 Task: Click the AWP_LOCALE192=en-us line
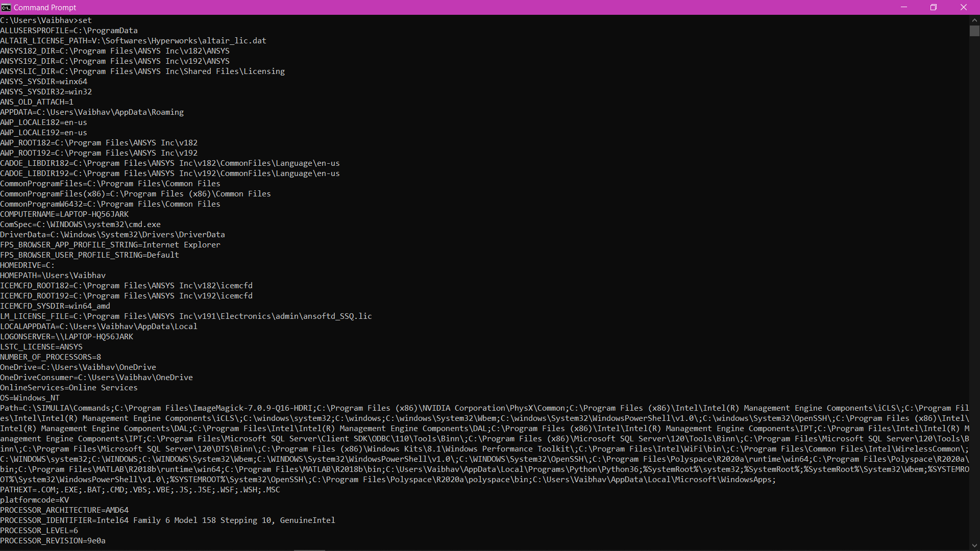(x=43, y=133)
